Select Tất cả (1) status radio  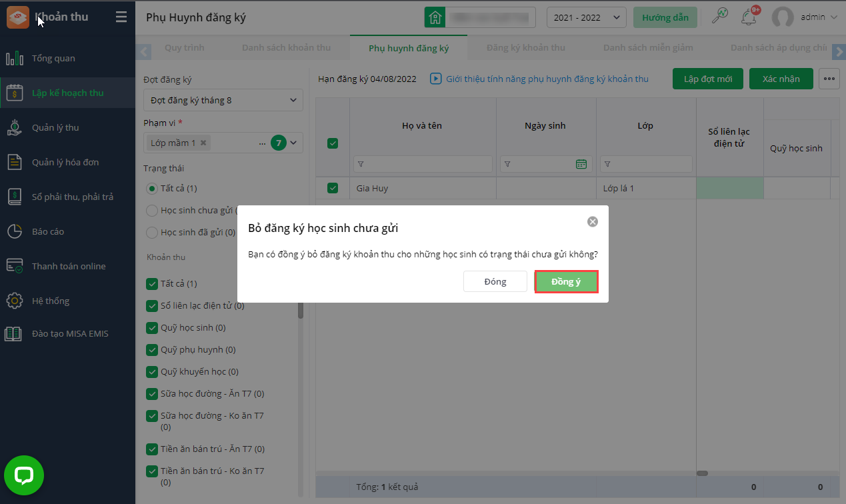[x=151, y=189]
